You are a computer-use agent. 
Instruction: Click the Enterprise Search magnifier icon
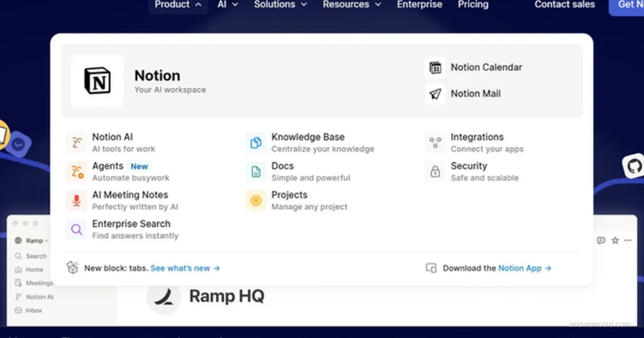tap(76, 229)
